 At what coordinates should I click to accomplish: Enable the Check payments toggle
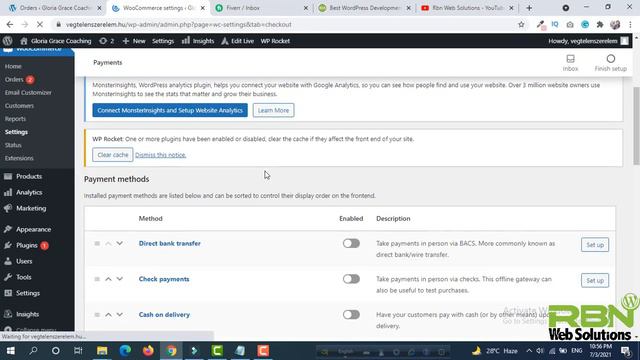coord(351,279)
